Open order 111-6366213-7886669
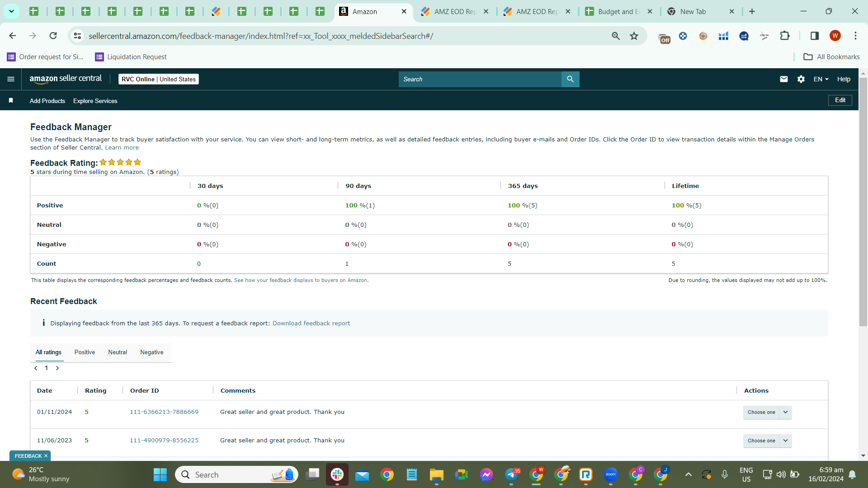 coord(164,412)
